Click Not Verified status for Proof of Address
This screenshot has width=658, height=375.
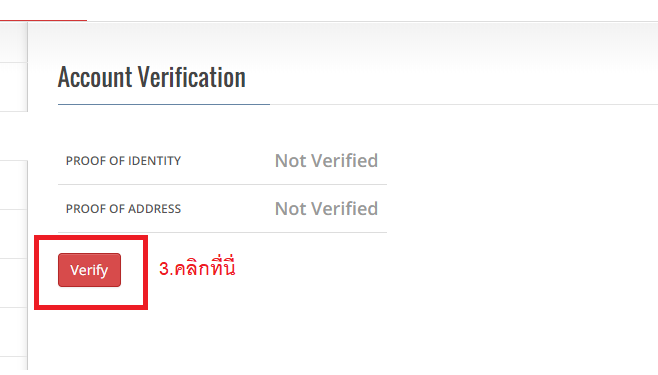point(326,209)
